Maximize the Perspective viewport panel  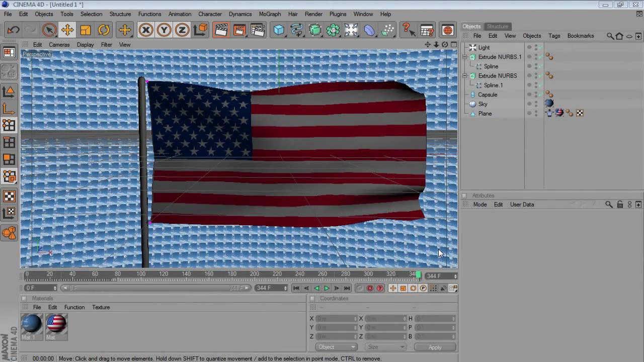[x=454, y=45]
